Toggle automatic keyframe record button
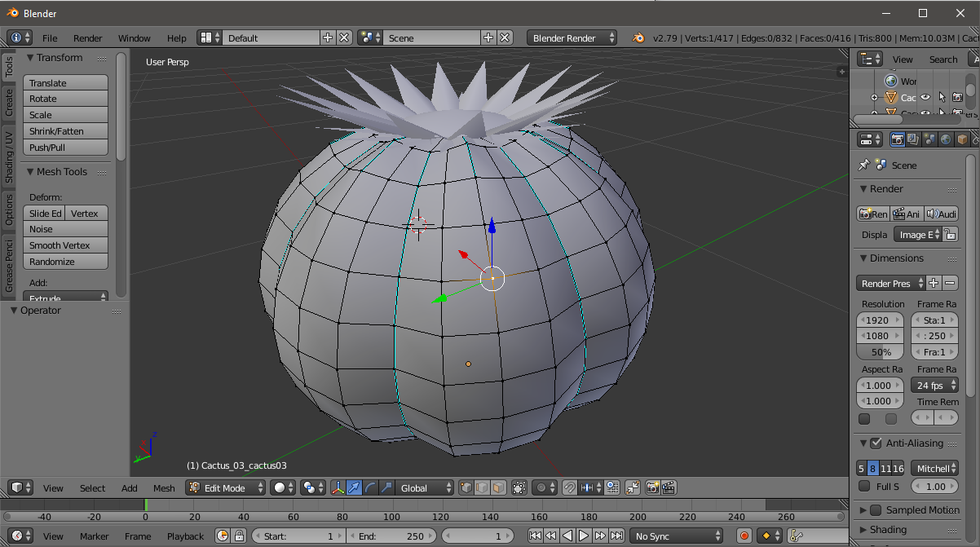The image size is (980, 547). (744, 536)
